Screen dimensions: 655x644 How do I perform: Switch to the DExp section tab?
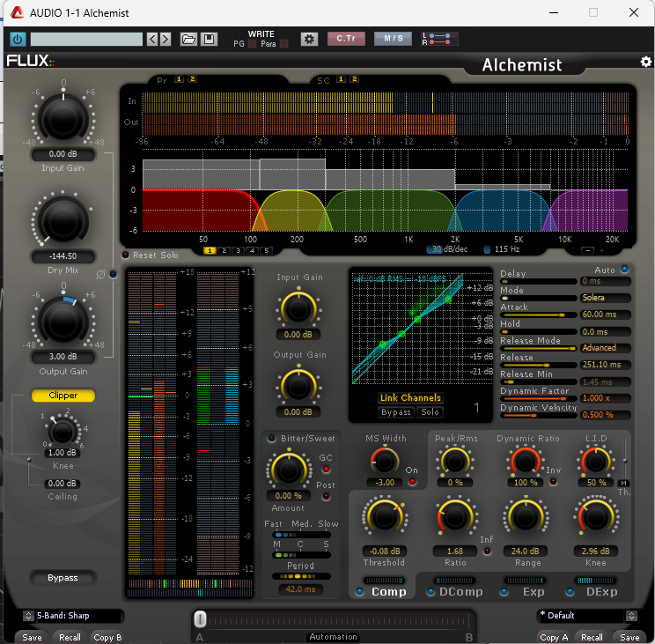[x=601, y=591]
